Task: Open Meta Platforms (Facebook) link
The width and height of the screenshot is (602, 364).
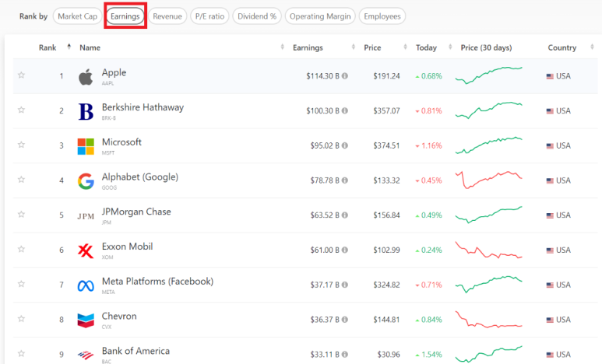Action: pos(157,282)
